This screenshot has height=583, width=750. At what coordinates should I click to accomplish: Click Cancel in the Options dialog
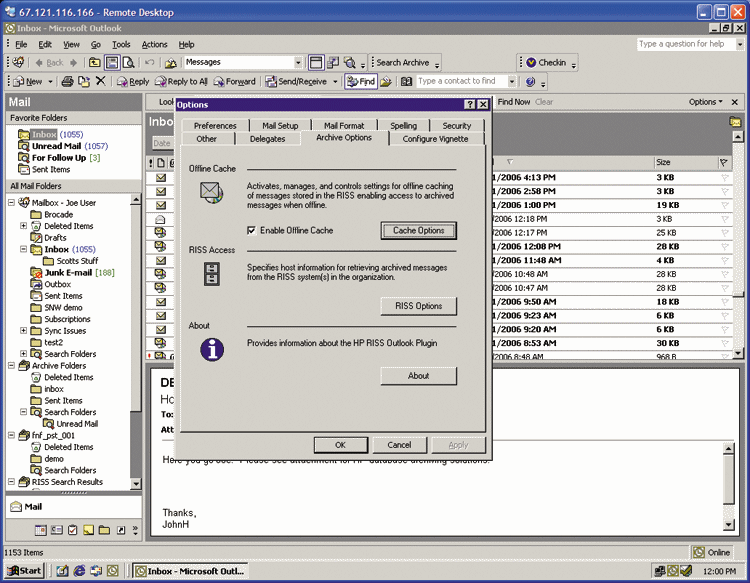pos(399,445)
